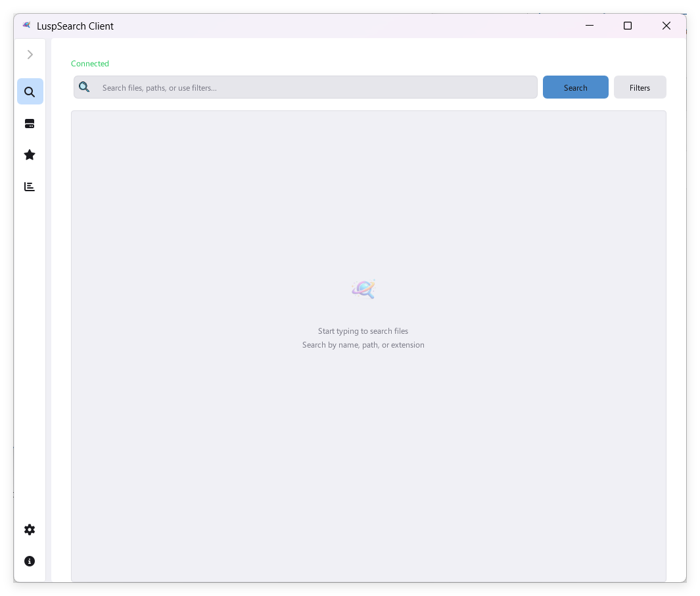The image size is (700, 596).
Task: Click the planet logo in results area
Action: [x=363, y=289]
